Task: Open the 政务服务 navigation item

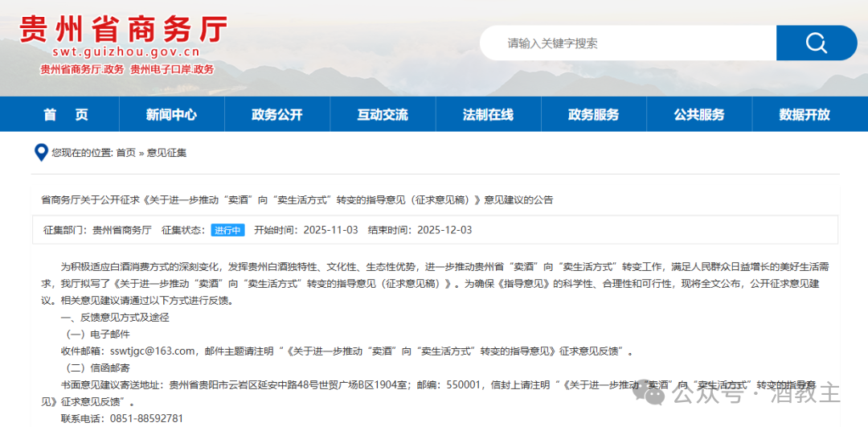Action: (x=593, y=115)
